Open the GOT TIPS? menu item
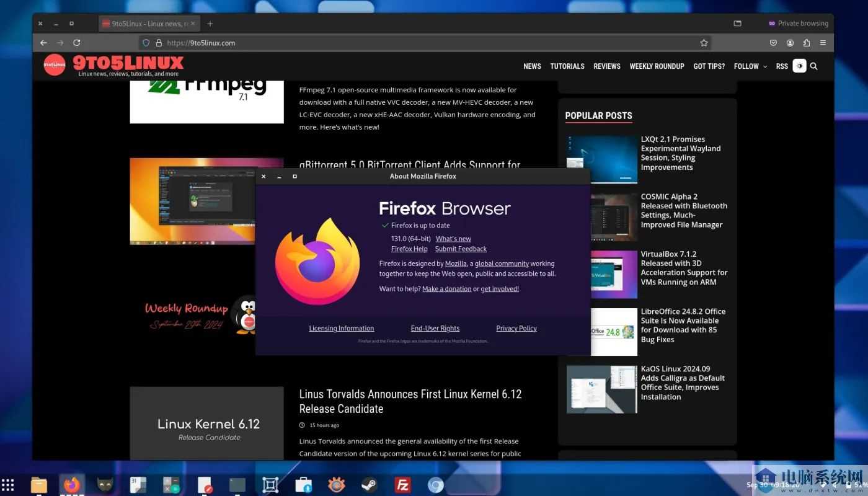 [x=709, y=66]
